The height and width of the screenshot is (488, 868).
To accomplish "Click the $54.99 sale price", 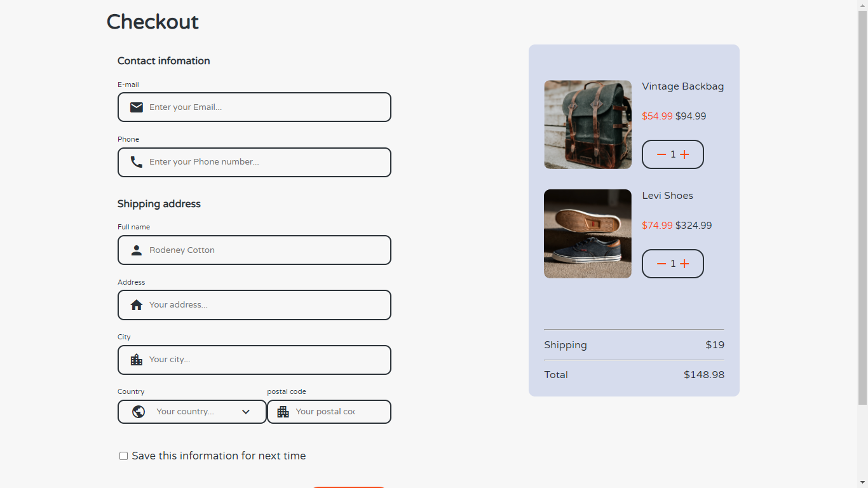I will [x=657, y=116].
